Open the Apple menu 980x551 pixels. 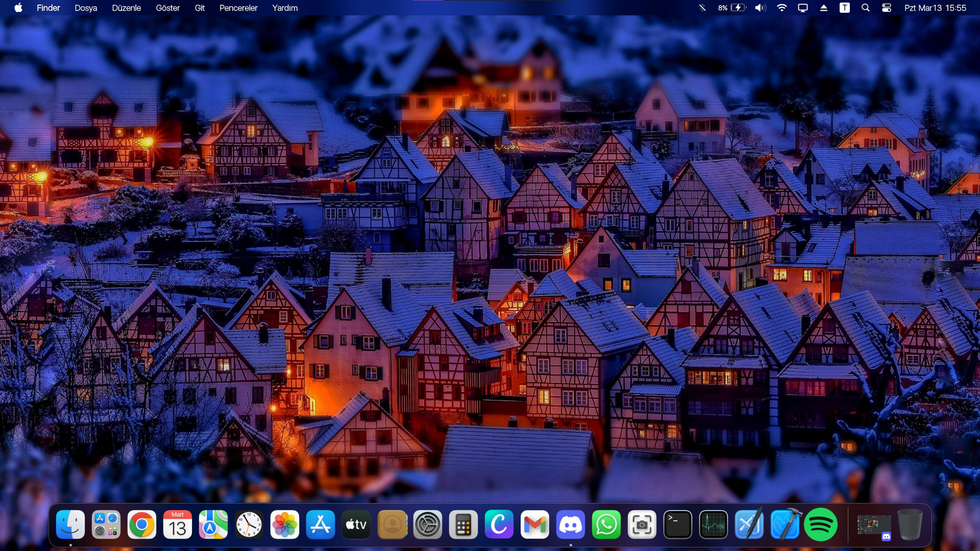[18, 8]
